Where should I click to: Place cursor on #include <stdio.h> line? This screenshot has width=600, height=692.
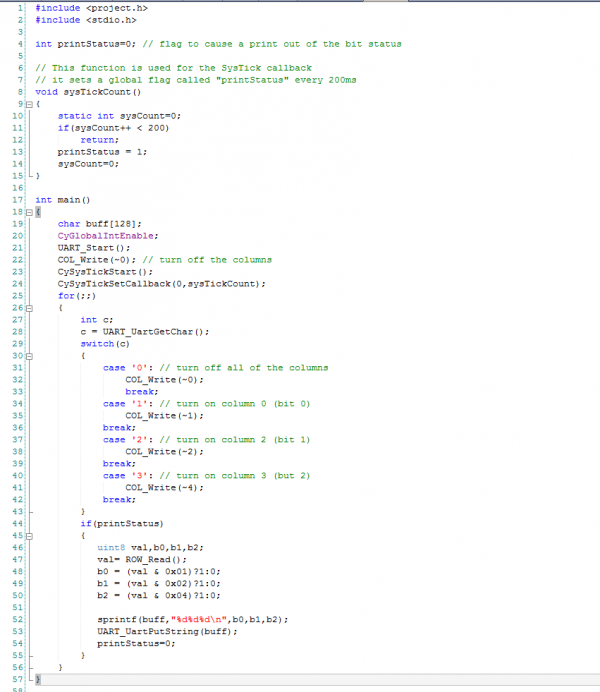pyautogui.click(x=86, y=20)
